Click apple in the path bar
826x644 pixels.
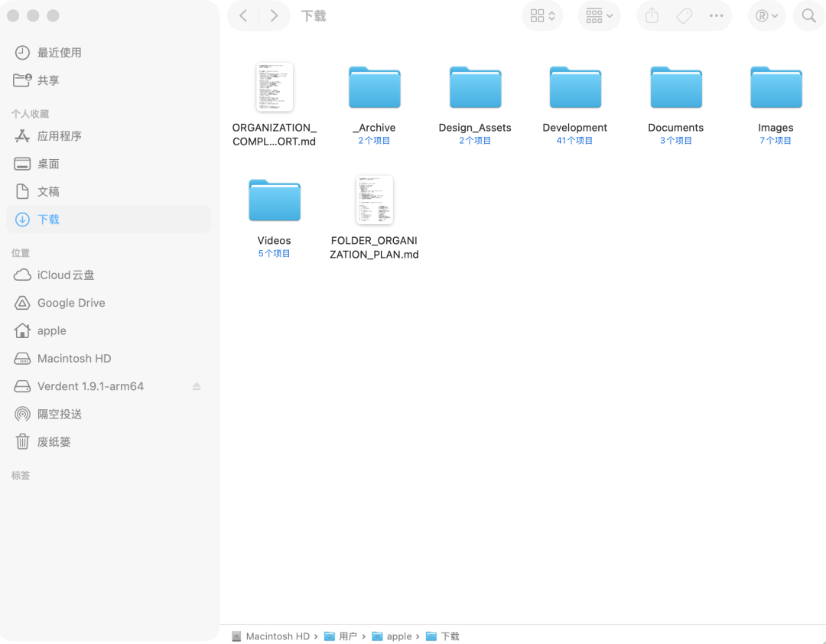pos(398,636)
